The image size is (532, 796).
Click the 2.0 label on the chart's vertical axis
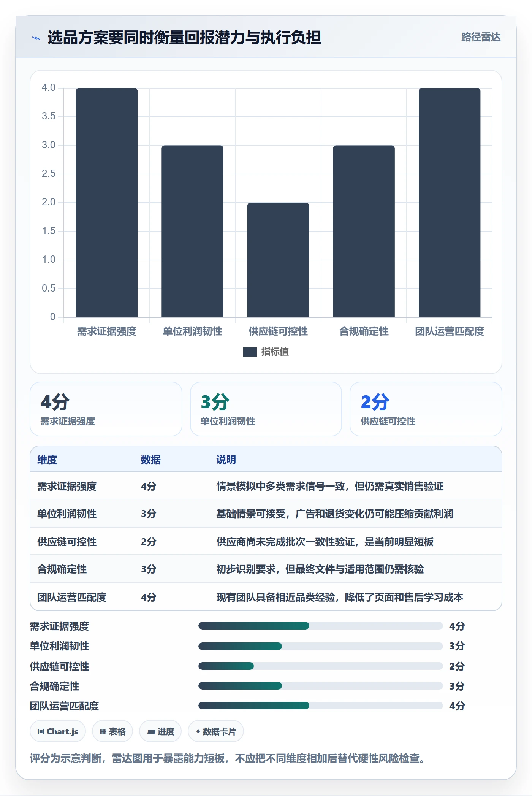(x=49, y=202)
